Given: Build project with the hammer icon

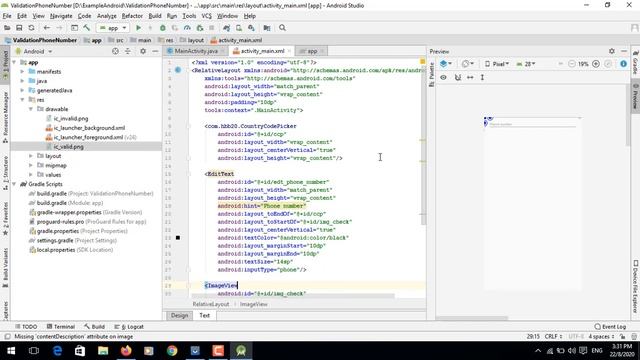Looking at the screenshot, I should pyautogui.click(x=87, y=28).
